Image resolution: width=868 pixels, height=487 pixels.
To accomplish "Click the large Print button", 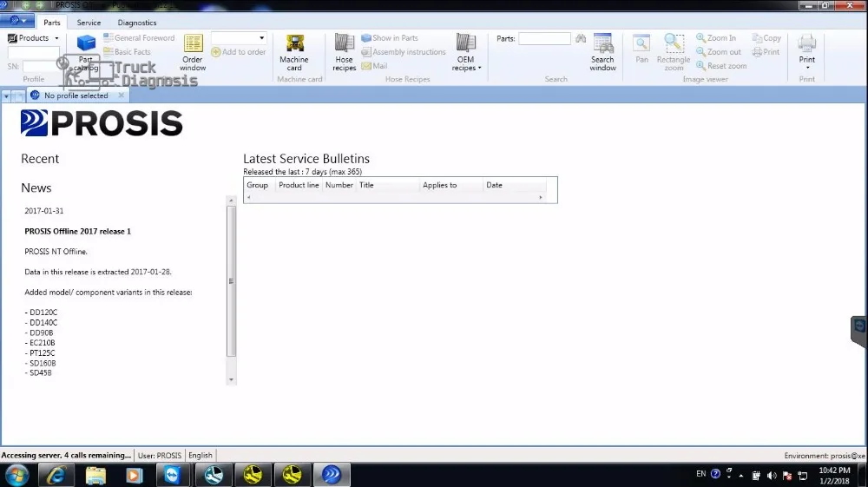I will click(x=806, y=51).
